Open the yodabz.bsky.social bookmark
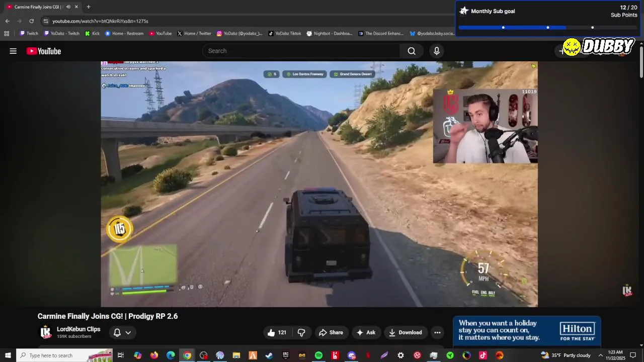The image size is (644, 362). point(432,34)
